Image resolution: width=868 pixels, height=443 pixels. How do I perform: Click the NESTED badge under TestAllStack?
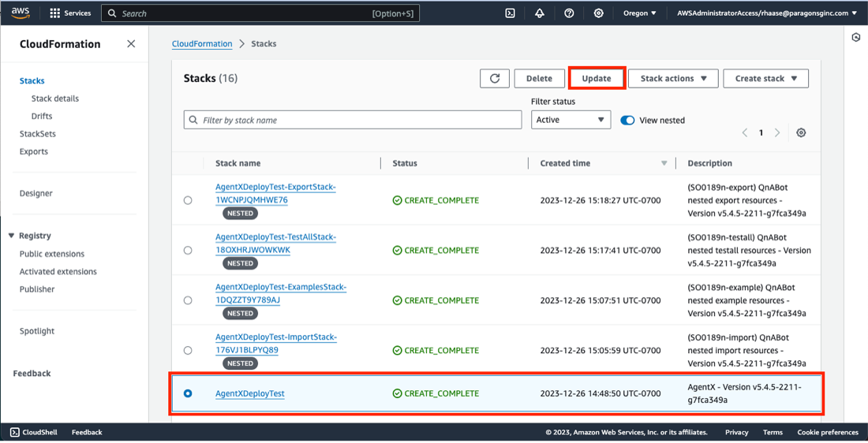[x=240, y=263]
